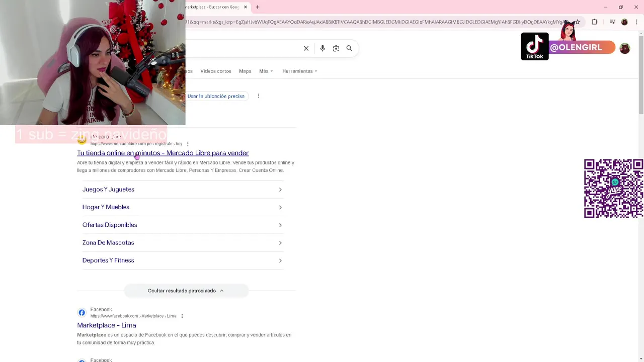The height and width of the screenshot is (362, 644).
Task: Open Tu tienda online en minutos link
Action: pos(163,153)
